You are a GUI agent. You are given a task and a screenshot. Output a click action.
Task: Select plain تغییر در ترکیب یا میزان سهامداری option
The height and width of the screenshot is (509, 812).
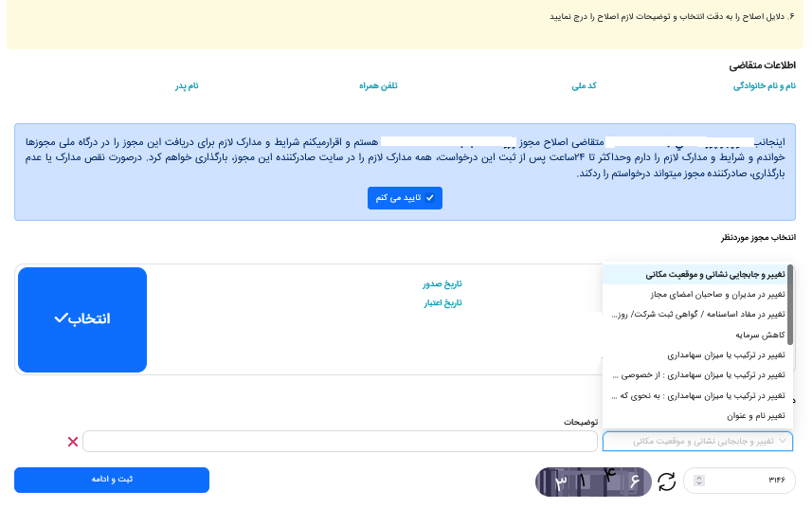(x=695, y=355)
